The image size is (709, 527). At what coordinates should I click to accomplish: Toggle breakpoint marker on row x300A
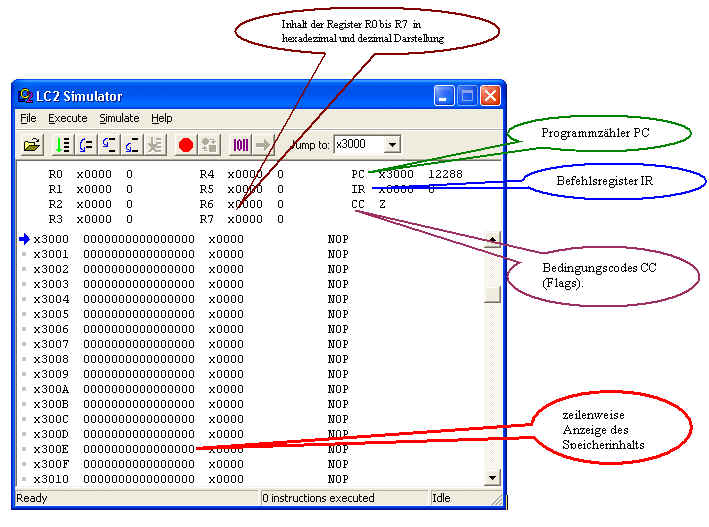click(24, 389)
